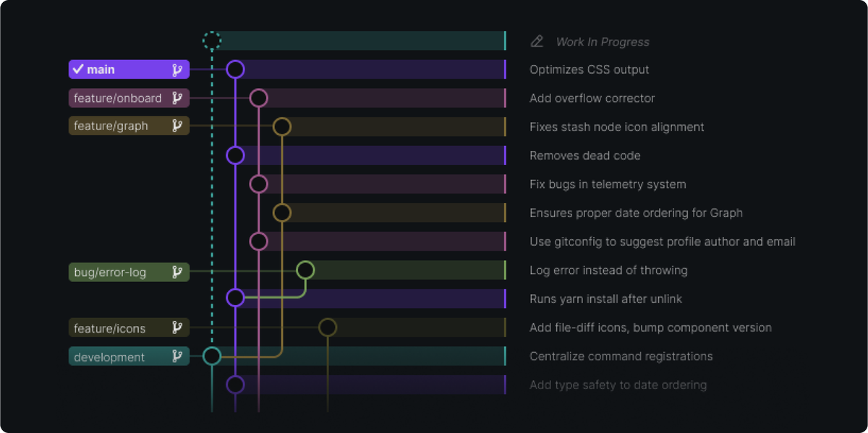Screen dimensions: 868x433
Task: Select the main branch label
Action: click(x=119, y=69)
